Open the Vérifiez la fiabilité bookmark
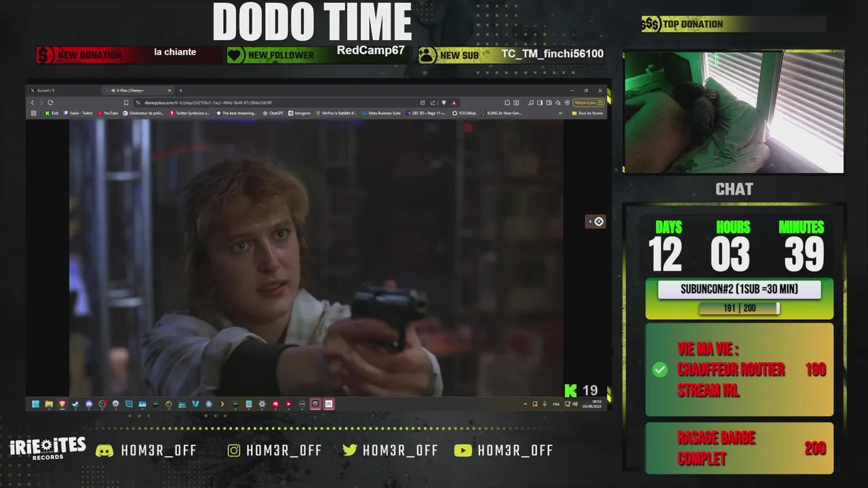 point(336,113)
